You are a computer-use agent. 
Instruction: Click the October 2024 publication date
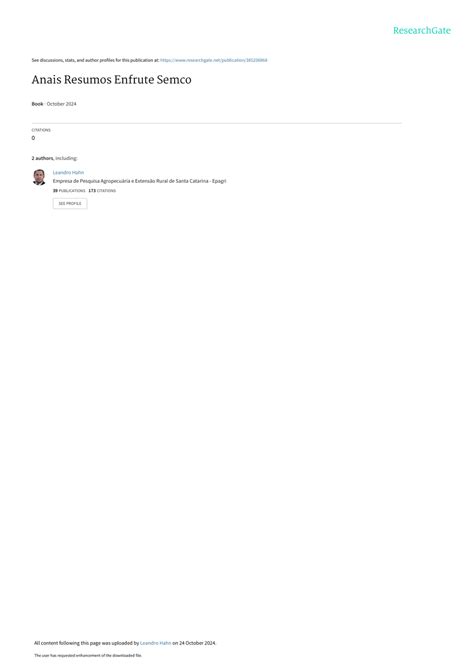(62, 104)
